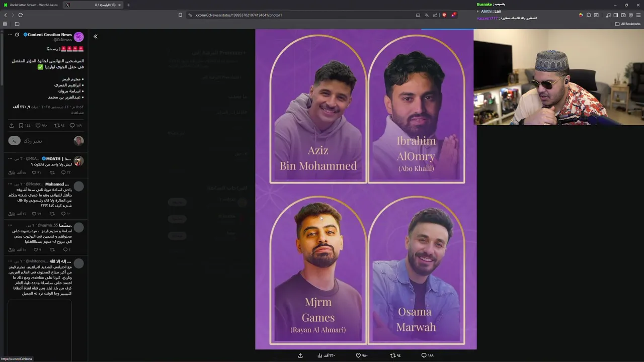Click the music note toolbar icon
The height and width of the screenshot is (362, 644).
point(608,15)
